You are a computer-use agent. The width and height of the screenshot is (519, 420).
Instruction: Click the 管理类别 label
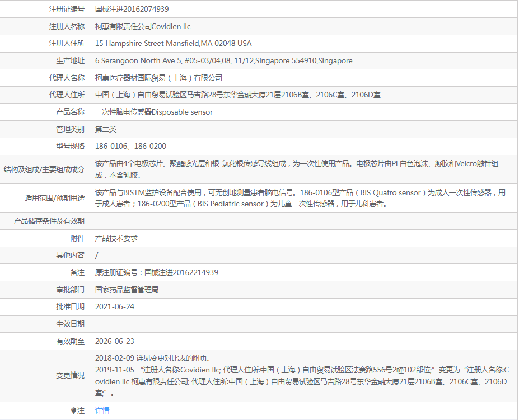click(x=70, y=129)
